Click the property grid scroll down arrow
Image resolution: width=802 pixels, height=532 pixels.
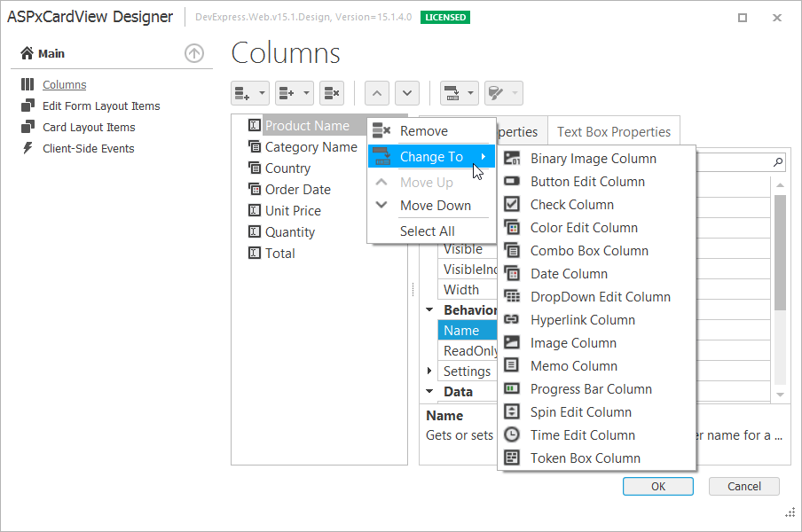pyautogui.click(x=780, y=395)
